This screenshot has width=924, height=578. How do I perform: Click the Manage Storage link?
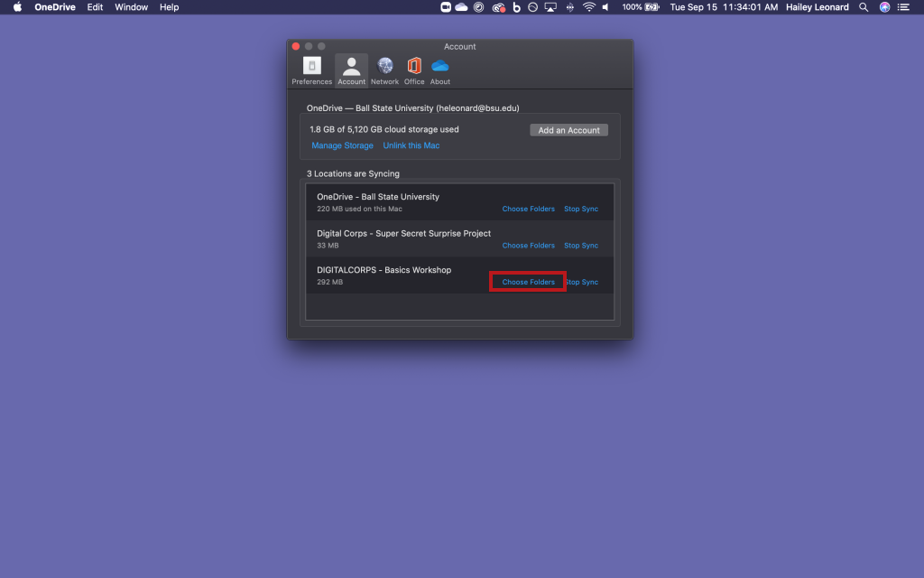tap(342, 145)
